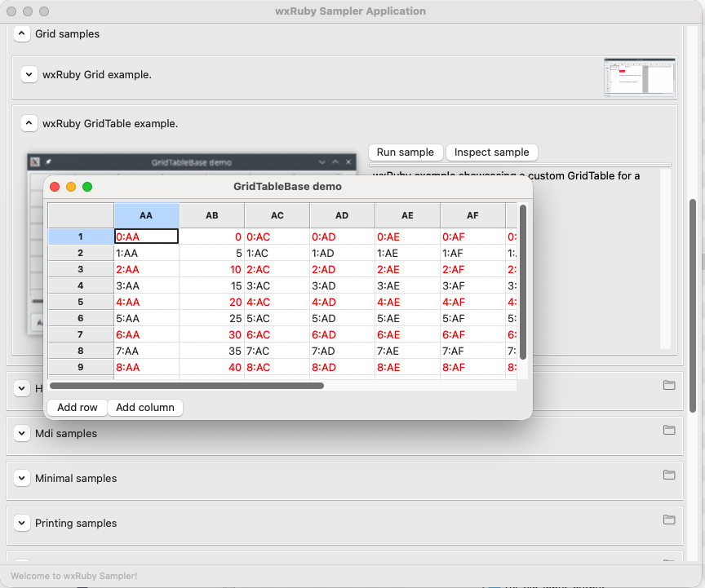Collapse the wxRuby GridTable example entry
Viewport: 705px width, 588px height.
(x=29, y=124)
